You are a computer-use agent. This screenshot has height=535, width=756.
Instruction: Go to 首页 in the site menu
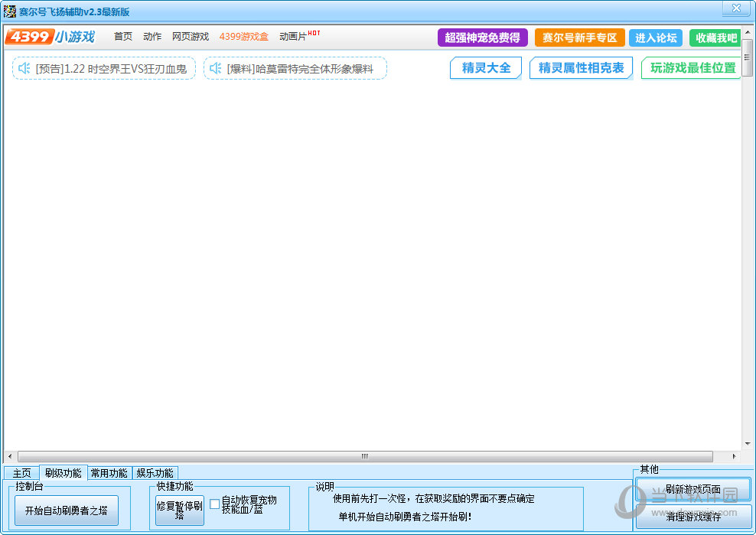coord(123,37)
